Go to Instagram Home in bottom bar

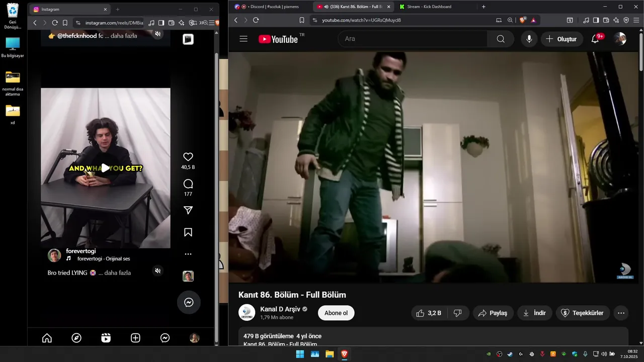tap(47, 338)
